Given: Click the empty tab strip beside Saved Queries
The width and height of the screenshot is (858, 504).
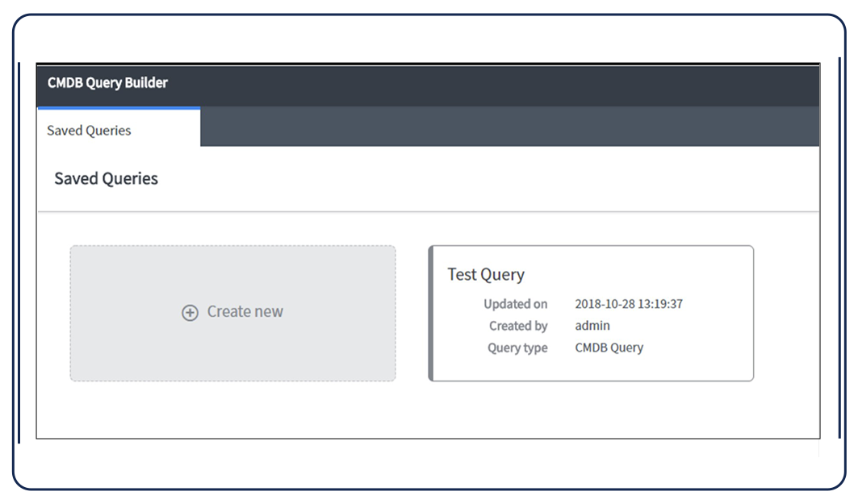Looking at the screenshot, I should pos(509,127).
